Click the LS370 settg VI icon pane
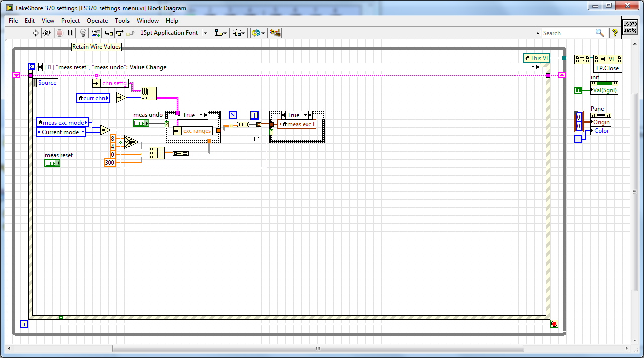This screenshot has height=358, width=644. tap(629, 27)
